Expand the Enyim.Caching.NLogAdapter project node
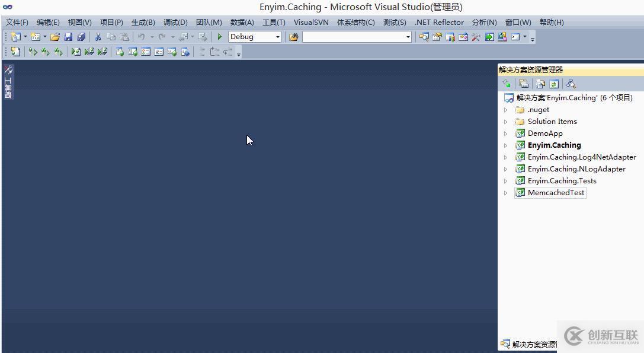Screen dimensions: 644x353 click(x=505, y=169)
